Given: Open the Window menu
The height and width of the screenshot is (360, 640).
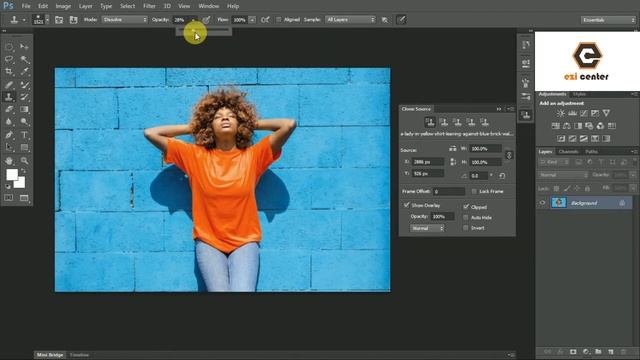Looking at the screenshot, I should point(209,6).
